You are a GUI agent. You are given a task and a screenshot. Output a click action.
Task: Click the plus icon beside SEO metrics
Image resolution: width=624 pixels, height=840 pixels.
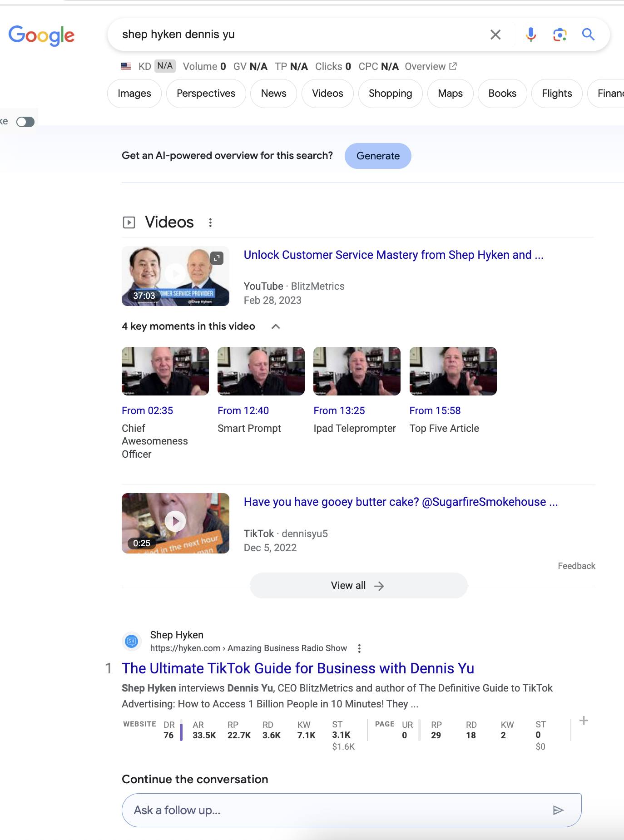(x=584, y=721)
